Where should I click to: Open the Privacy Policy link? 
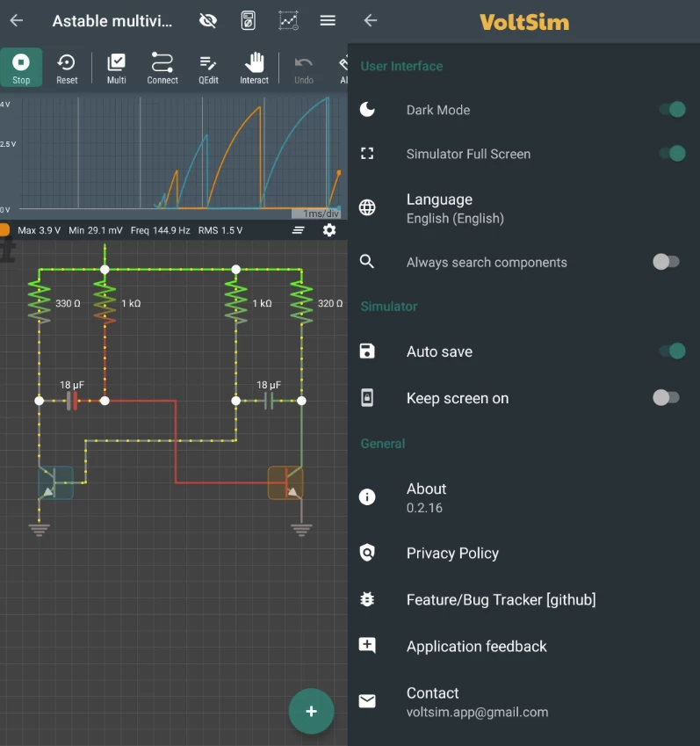tap(452, 553)
